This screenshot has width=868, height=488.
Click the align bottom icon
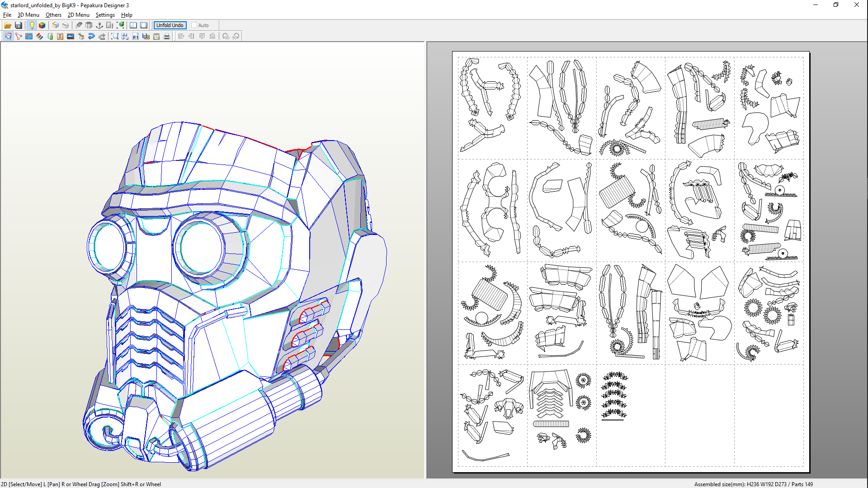(x=212, y=36)
